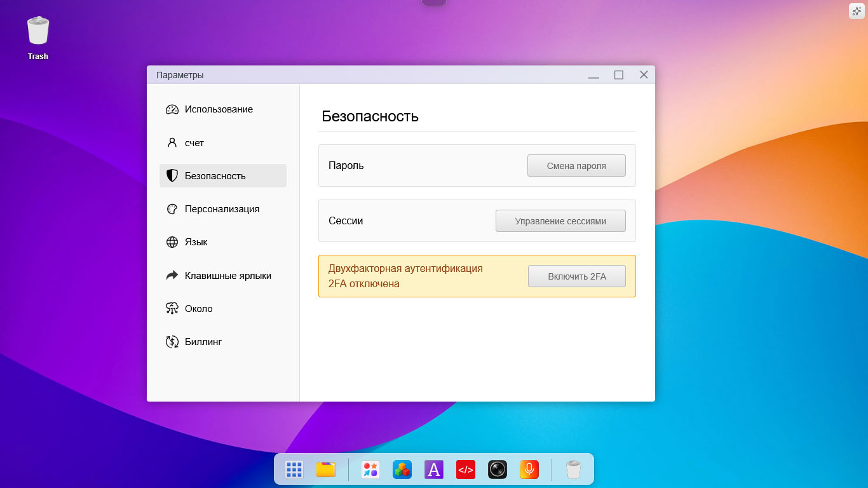Launch the camera lens app in dock
The width and height of the screenshot is (868, 488).
(498, 470)
